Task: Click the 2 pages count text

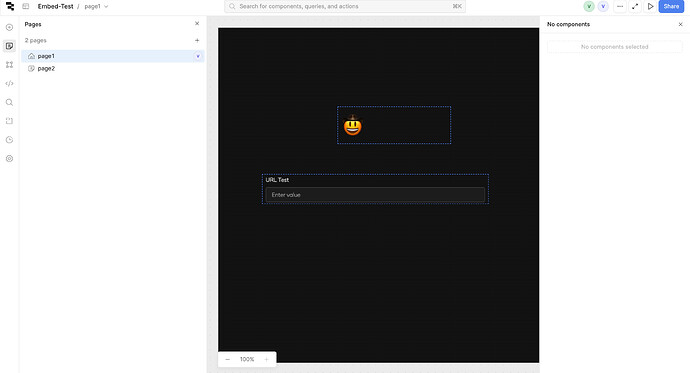Action: pos(36,40)
